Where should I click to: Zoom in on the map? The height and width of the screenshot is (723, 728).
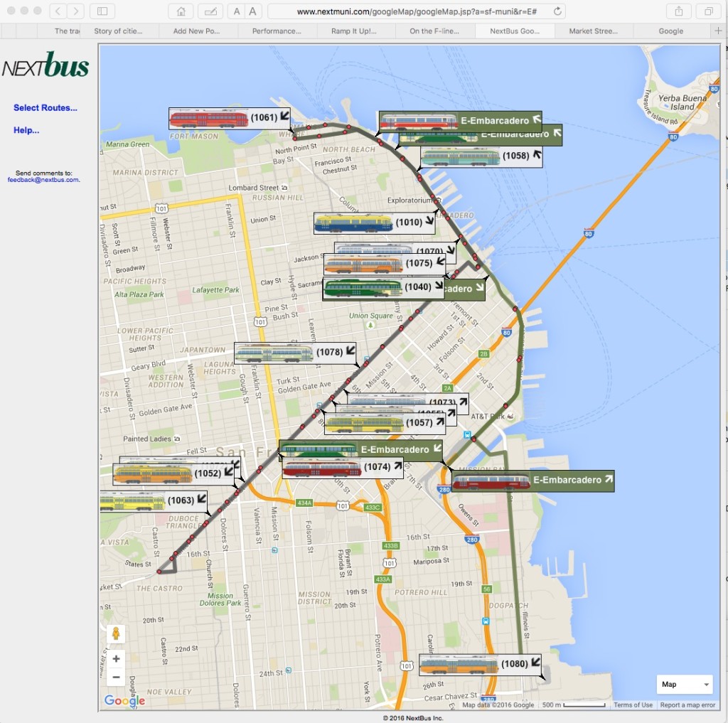116,658
